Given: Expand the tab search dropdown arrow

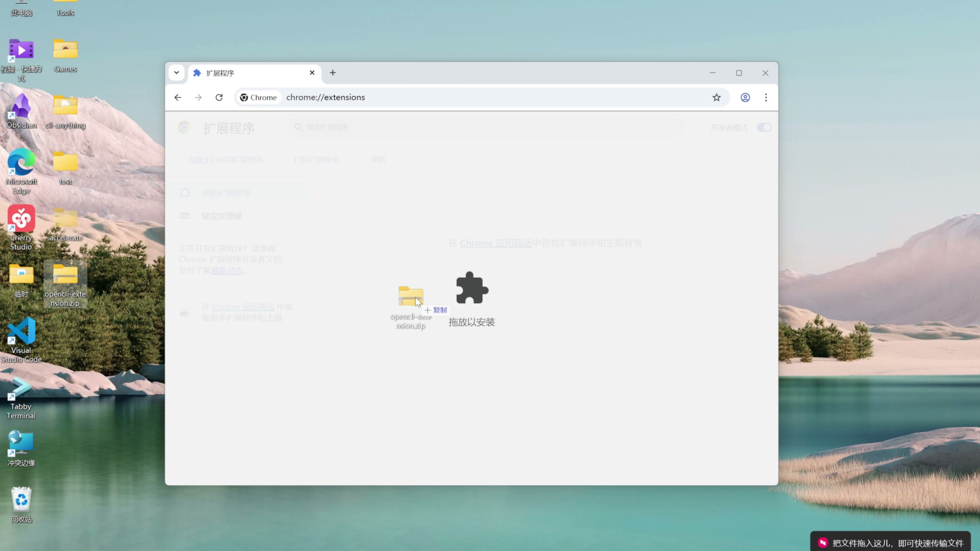Looking at the screenshot, I should click(177, 73).
